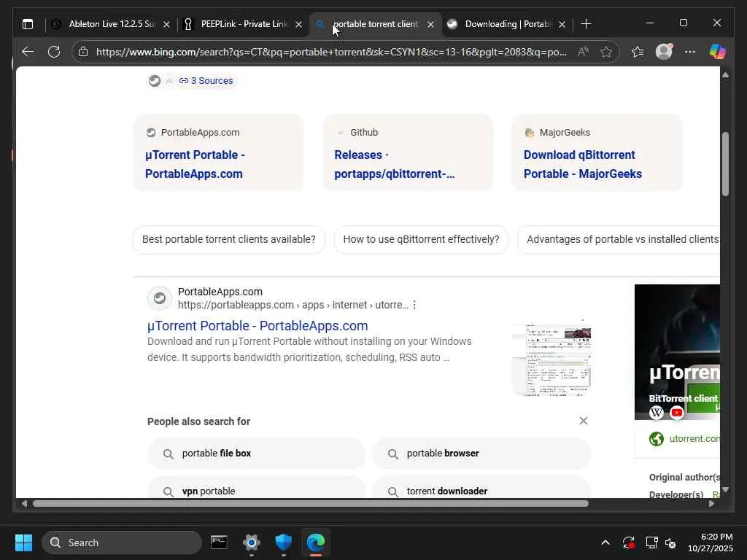View site information lock icon
Viewport: 747px width, 560px height.
pyautogui.click(x=83, y=52)
